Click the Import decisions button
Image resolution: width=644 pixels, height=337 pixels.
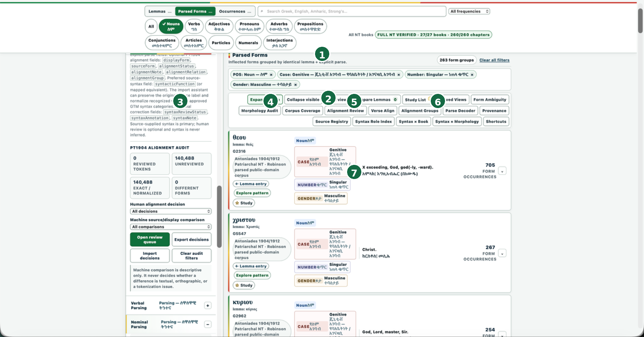(150, 256)
